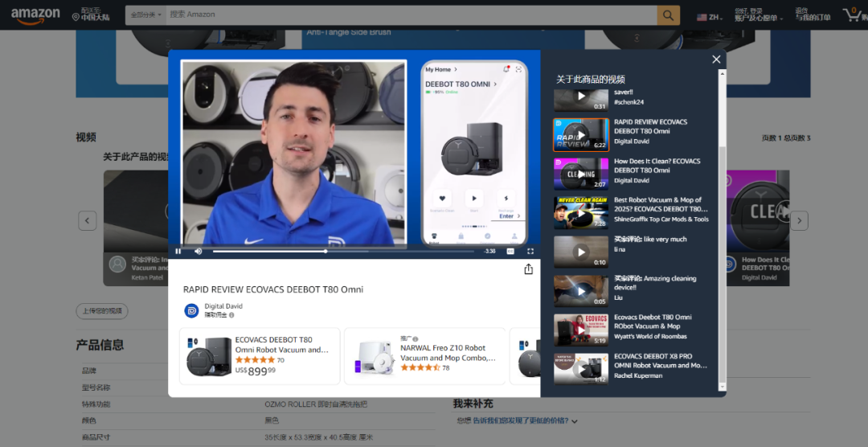Play the How Does It Clean video thumbnail
This screenshot has width=868, height=447.
coord(581,174)
